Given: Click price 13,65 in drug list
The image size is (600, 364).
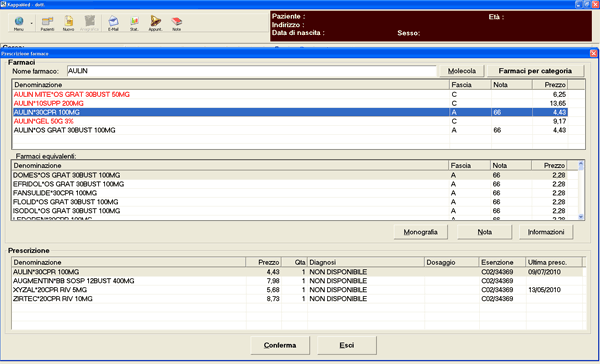Looking at the screenshot, I should pyautogui.click(x=558, y=103).
